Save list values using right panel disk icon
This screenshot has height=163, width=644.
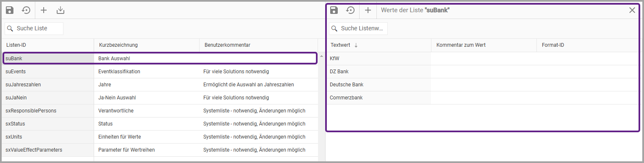[334, 10]
